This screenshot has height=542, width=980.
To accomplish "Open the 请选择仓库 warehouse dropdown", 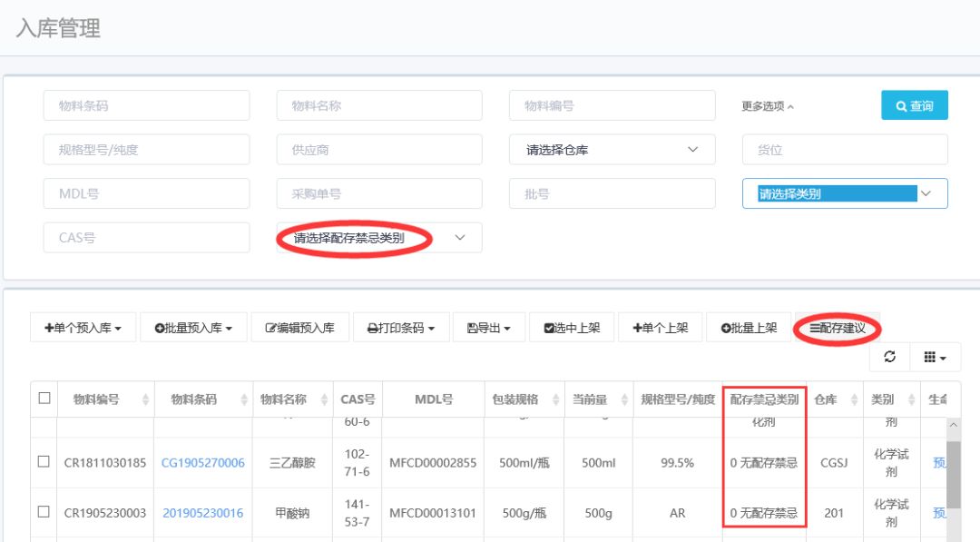I will (x=611, y=149).
